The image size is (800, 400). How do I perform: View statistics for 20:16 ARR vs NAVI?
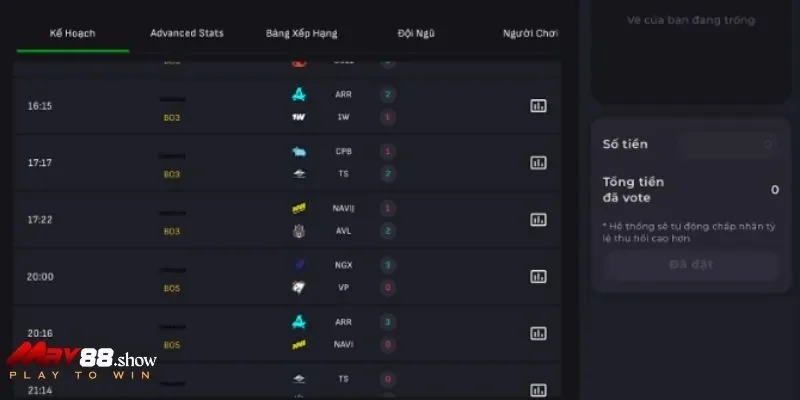tap(538, 333)
